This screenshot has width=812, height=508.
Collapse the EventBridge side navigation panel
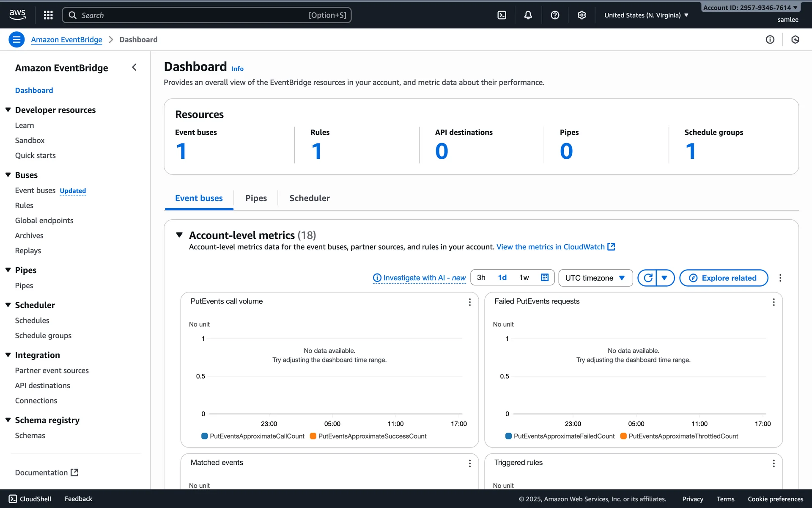[x=134, y=67]
